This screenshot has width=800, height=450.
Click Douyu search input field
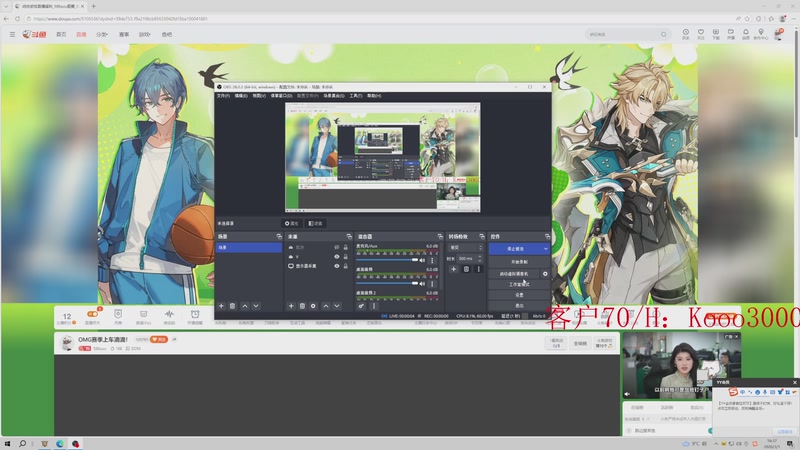pyautogui.click(x=622, y=34)
